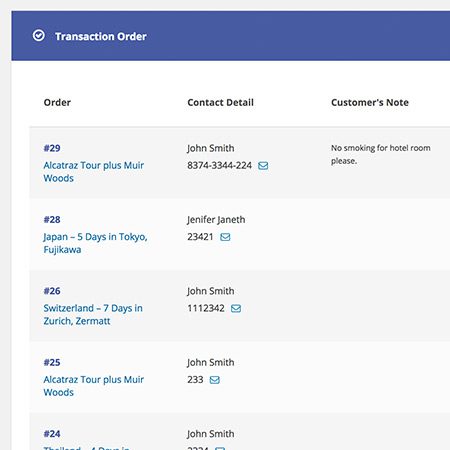Click envelope icon beside 23421
450x450 pixels.
coord(225,237)
